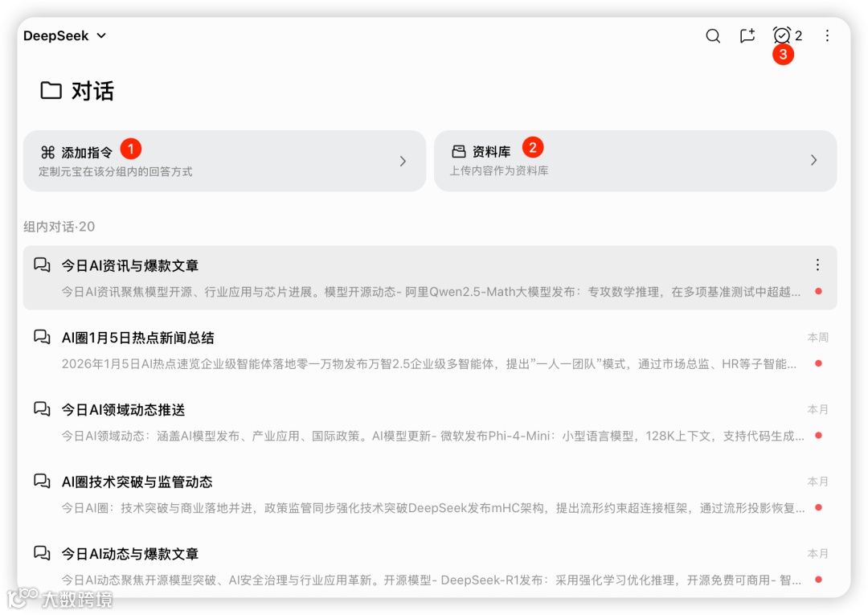Click the red badge showing 3

coord(784,55)
